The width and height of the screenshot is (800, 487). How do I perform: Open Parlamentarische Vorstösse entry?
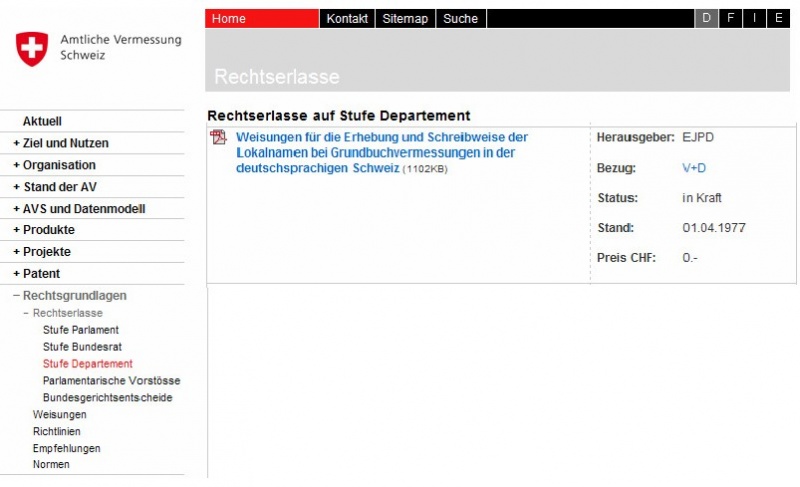click(111, 381)
